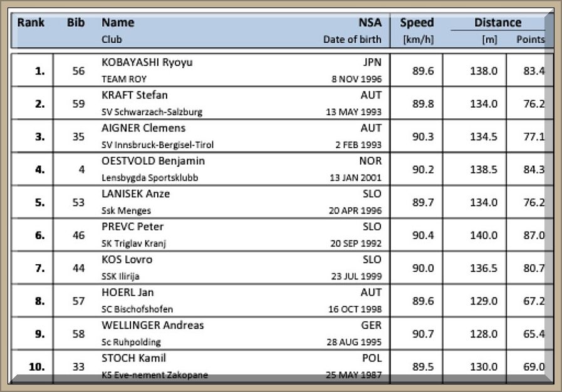Viewport: 562px width, 392px height.
Task: Click the Rank column header
Action: 31,23
